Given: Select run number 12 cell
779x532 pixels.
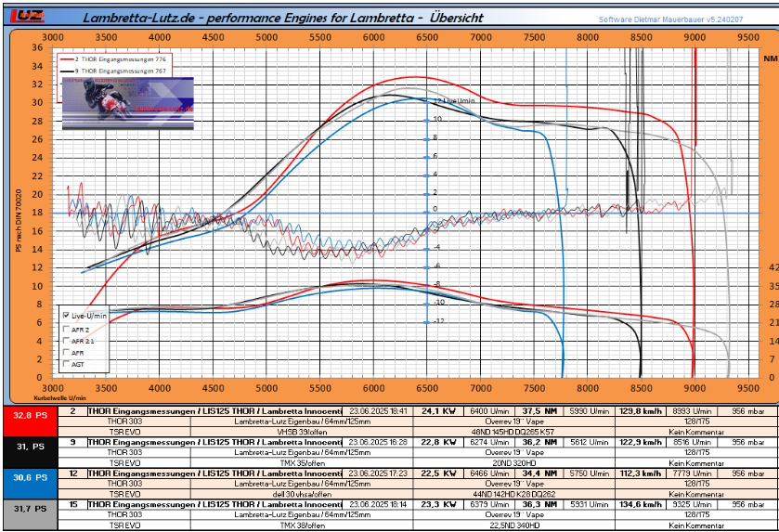Looking at the screenshot, I should 73,474.
